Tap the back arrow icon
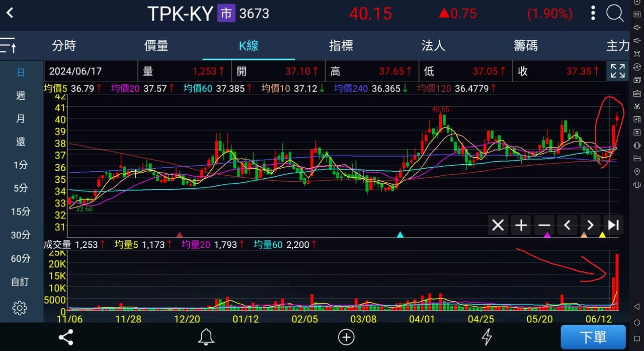Screen dimensions: 644x351 [10, 13]
